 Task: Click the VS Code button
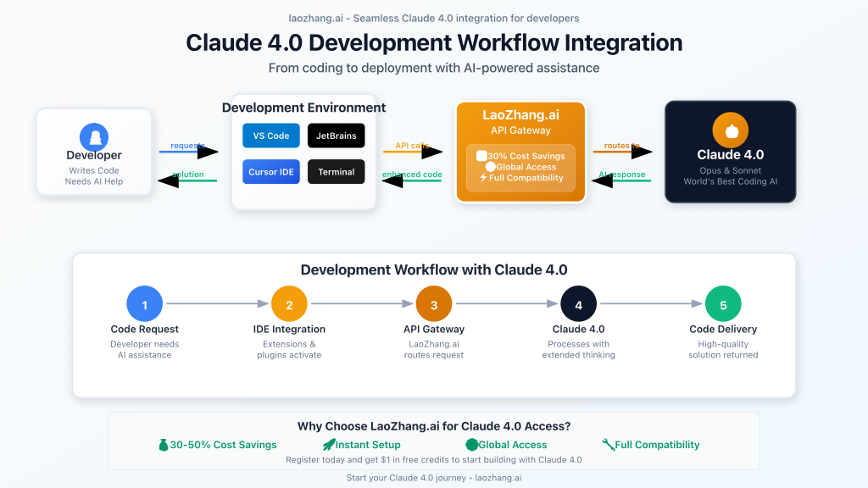click(x=271, y=136)
